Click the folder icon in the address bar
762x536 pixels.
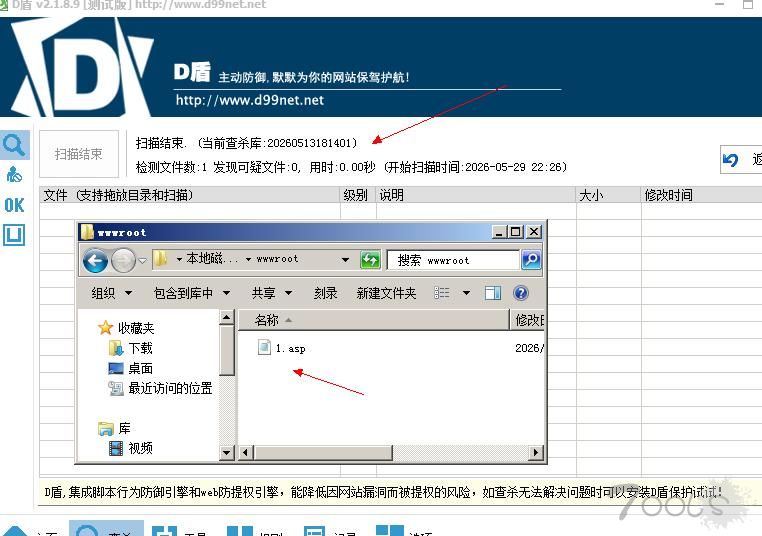pyautogui.click(x=160, y=259)
